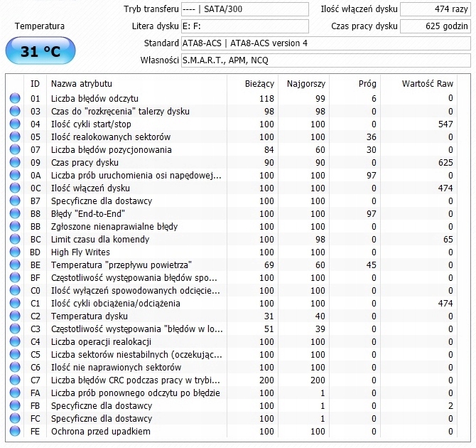This screenshot has height=448, width=476.
Task: Click the orb for Limit czasu dla komendy
Action: coord(15,239)
